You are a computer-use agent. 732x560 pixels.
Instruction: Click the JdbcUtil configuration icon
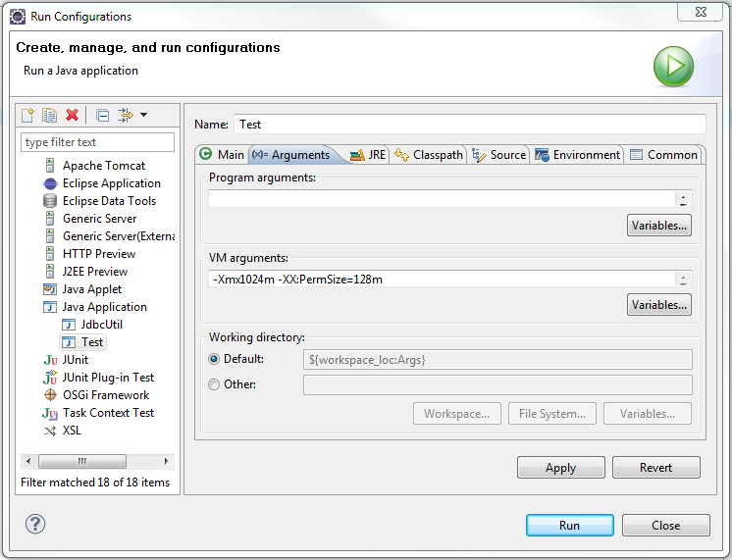(x=69, y=325)
